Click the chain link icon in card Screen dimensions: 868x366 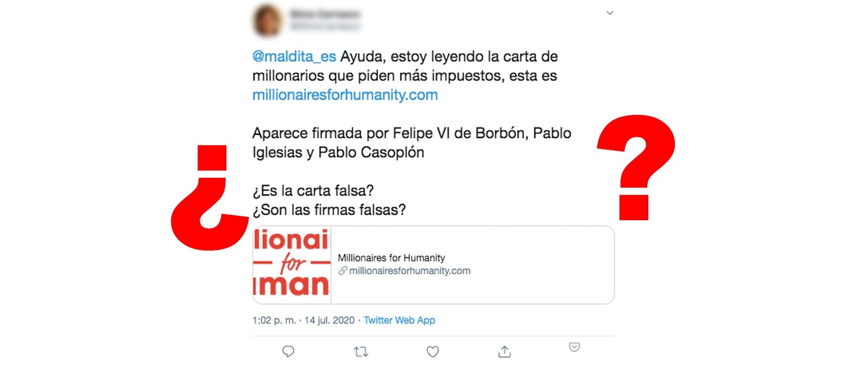pos(343,271)
